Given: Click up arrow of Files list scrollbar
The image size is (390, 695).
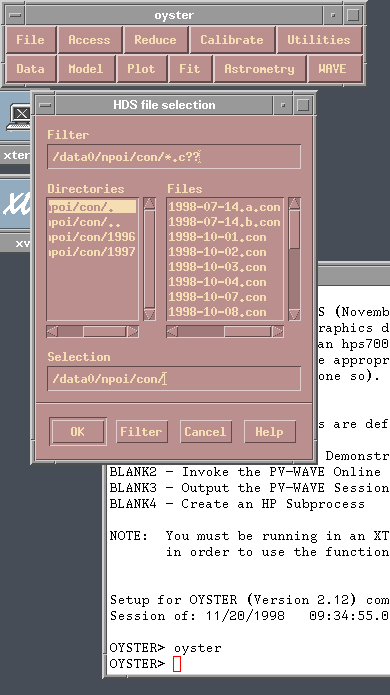Looking at the screenshot, I should [x=294, y=203].
